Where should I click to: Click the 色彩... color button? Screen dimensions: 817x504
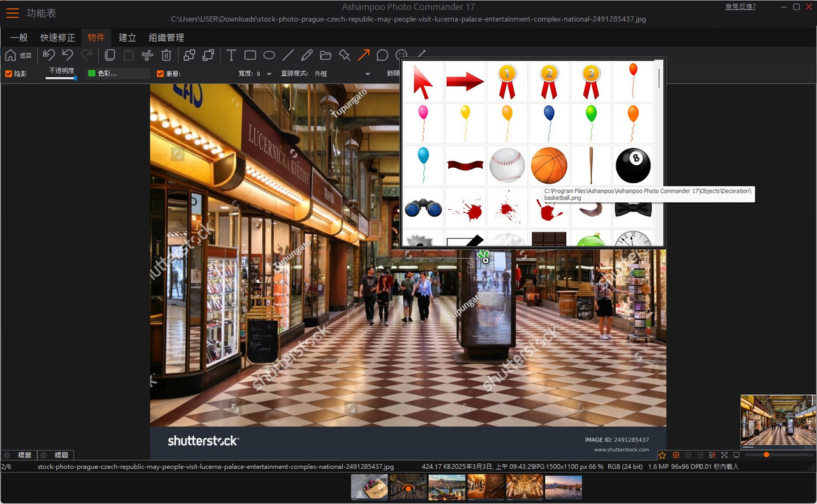coord(118,74)
